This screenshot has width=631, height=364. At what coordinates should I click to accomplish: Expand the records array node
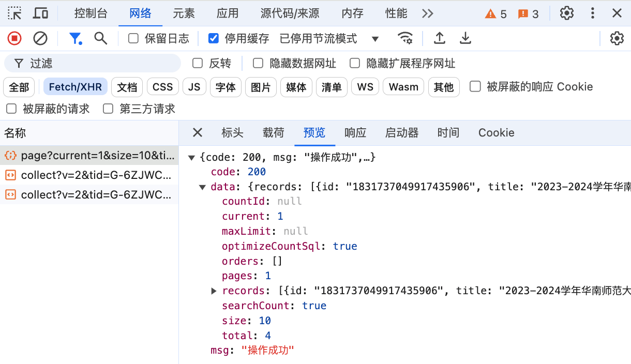coord(214,291)
